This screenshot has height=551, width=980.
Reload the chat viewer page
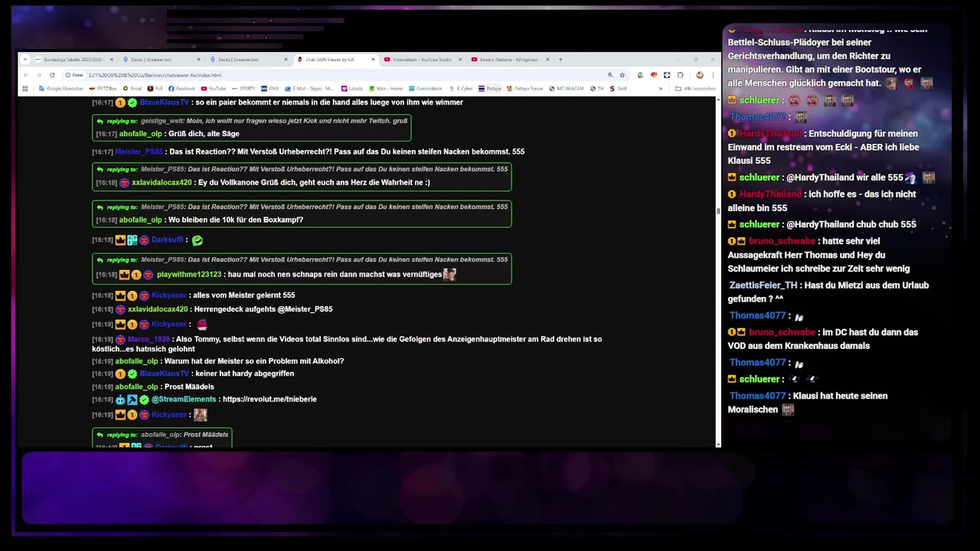(52, 75)
